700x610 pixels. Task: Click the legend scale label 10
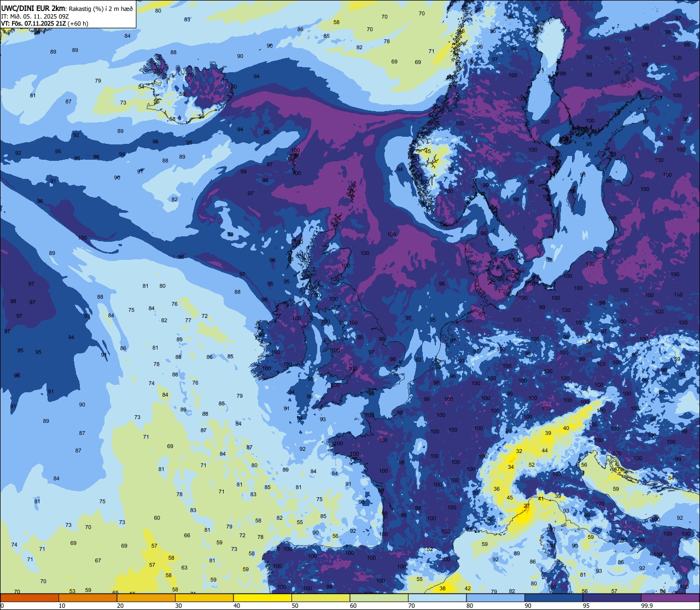pyautogui.click(x=62, y=606)
